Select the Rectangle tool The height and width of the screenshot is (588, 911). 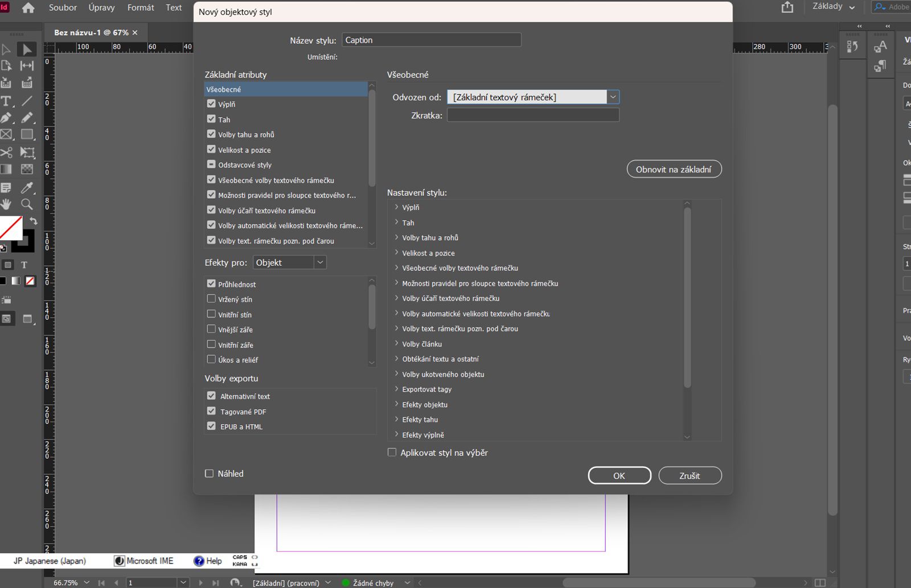pyautogui.click(x=27, y=135)
